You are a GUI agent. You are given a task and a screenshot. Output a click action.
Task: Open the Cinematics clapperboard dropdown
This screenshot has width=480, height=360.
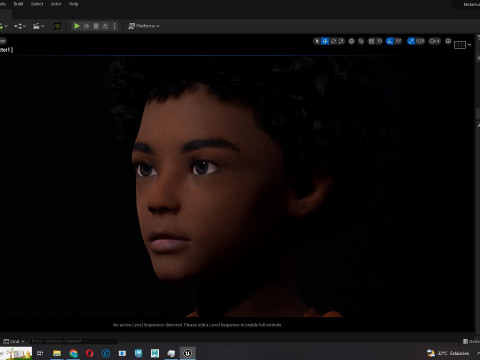coord(39,26)
